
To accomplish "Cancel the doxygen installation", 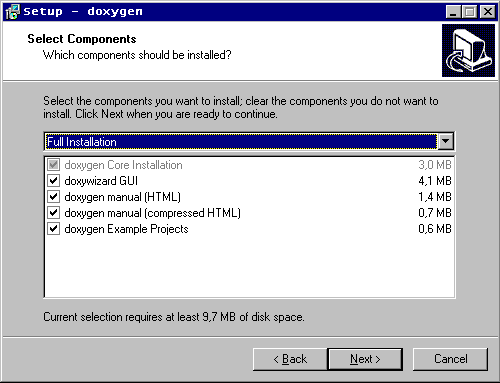I will click(450, 359).
